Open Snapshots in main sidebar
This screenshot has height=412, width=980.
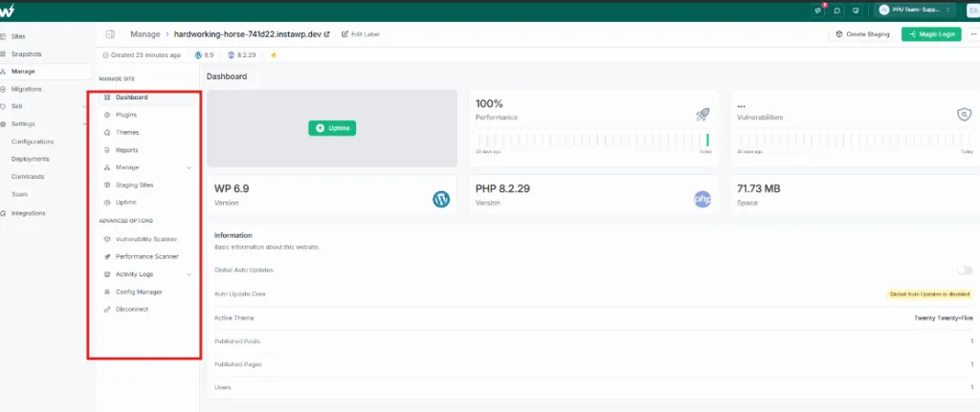(x=26, y=54)
